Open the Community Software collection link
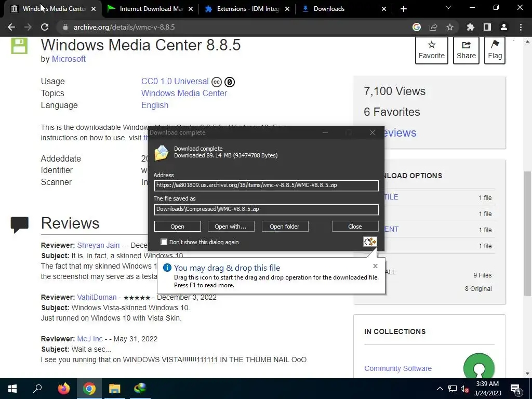Image resolution: width=532 pixels, height=399 pixels. 398,368
